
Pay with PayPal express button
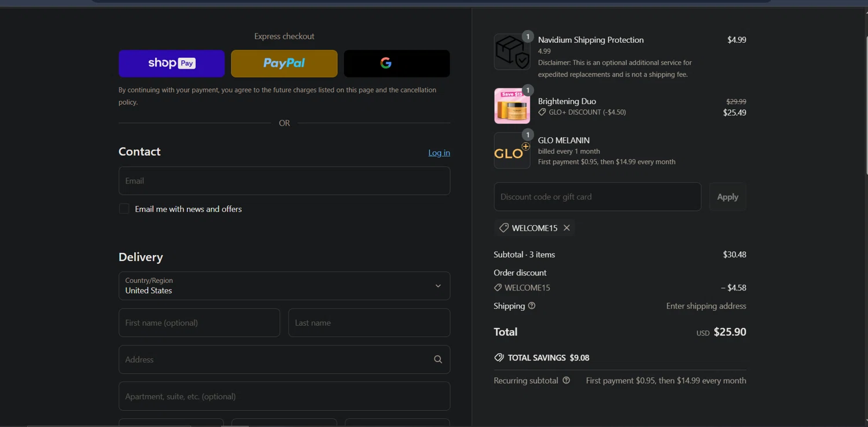point(284,63)
